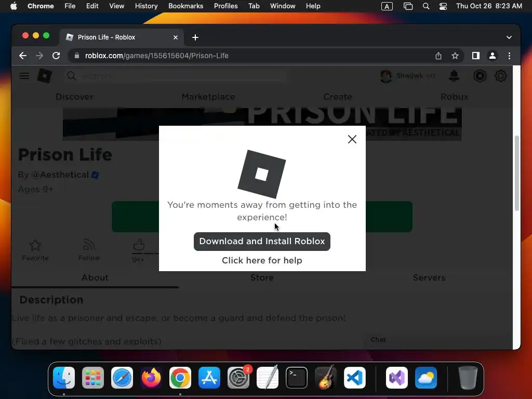Reload the Roblox page
Viewport: 532px width, 399px height.
[x=56, y=56]
